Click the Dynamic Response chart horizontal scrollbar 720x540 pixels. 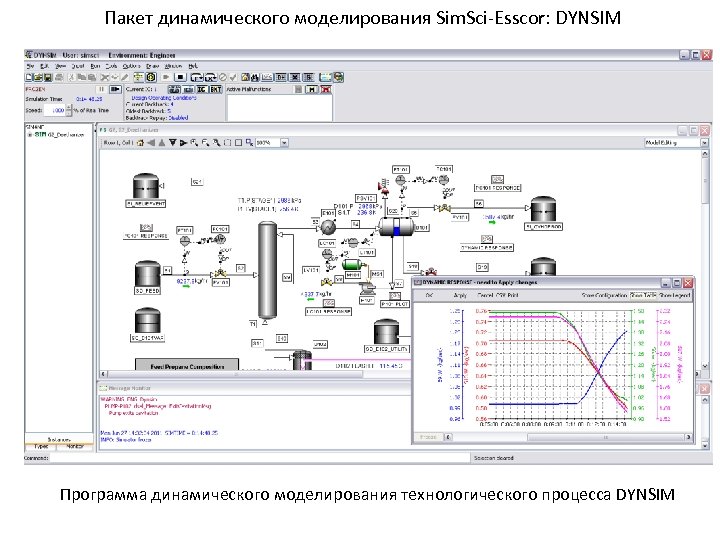point(568,437)
